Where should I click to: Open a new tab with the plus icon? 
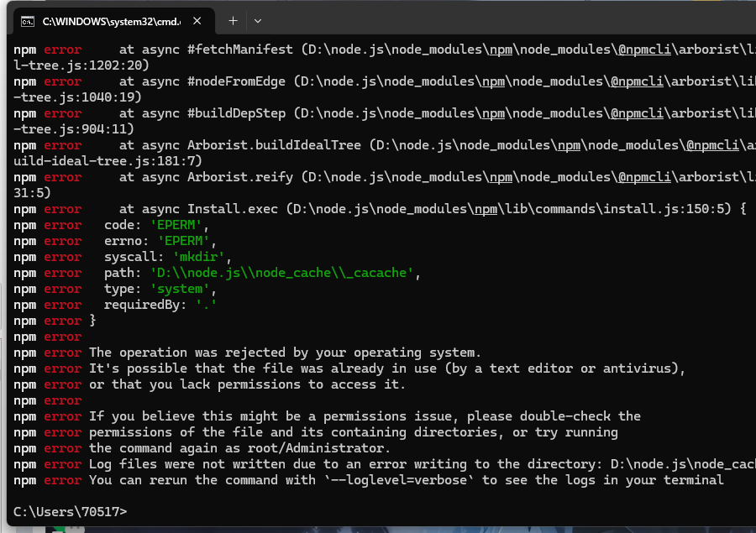point(232,20)
